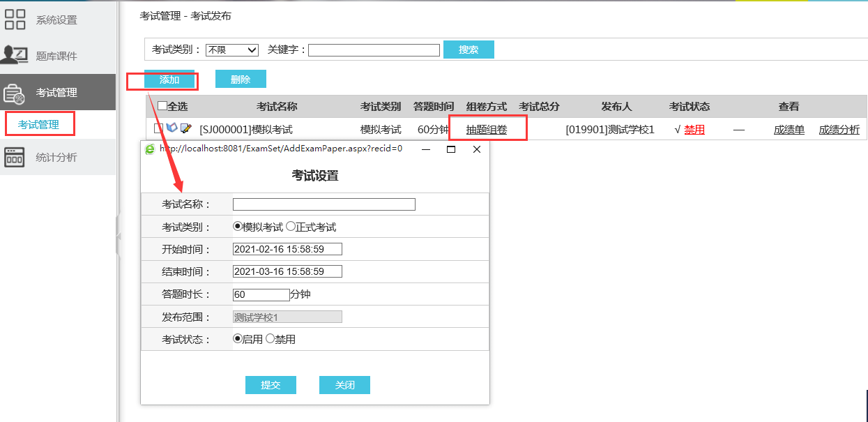
Task: Open the 考试类别 filter dropdown
Action: (232, 50)
